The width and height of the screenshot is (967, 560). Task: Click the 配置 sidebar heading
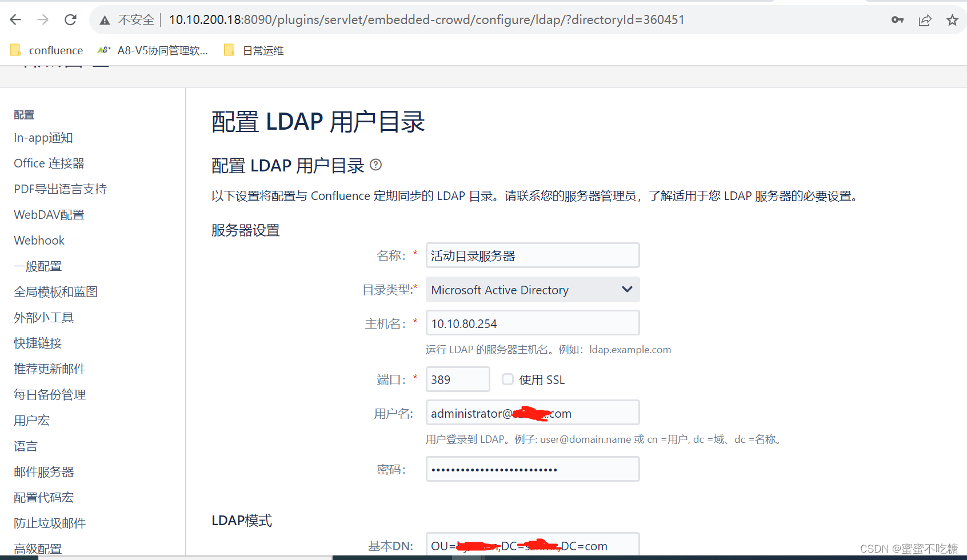pos(24,115)
